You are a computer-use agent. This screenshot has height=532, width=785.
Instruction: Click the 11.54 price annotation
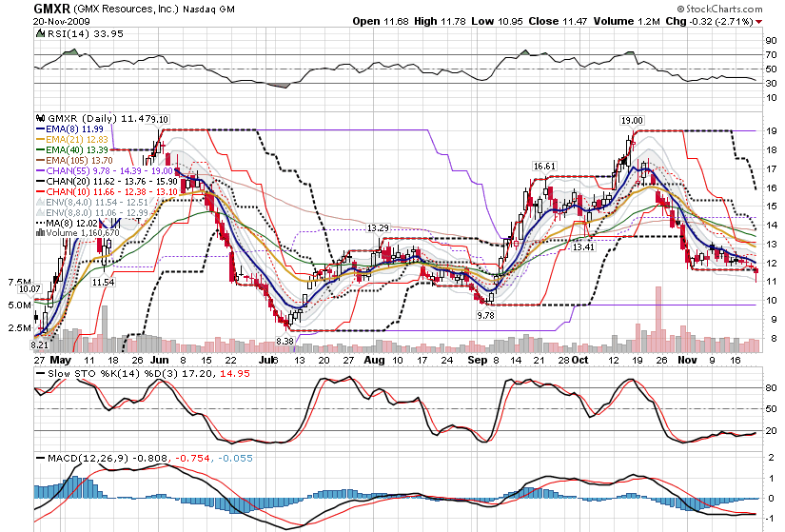point(103,283)
